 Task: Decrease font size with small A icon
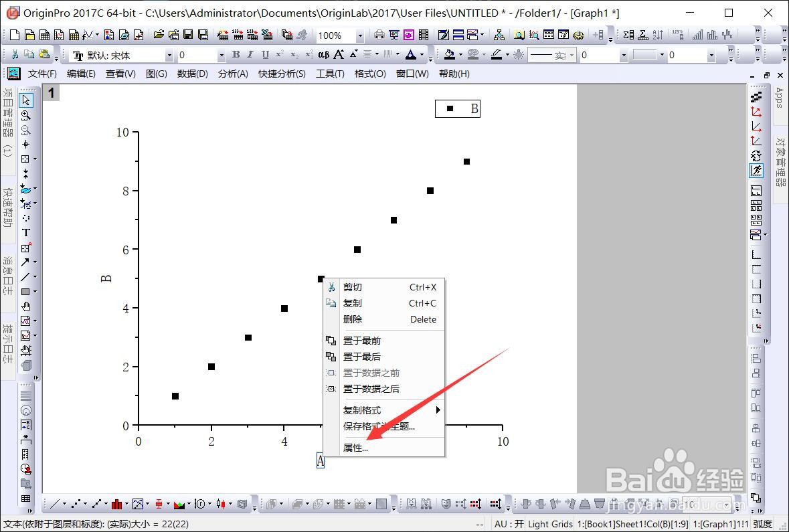[x=353, y=54]
